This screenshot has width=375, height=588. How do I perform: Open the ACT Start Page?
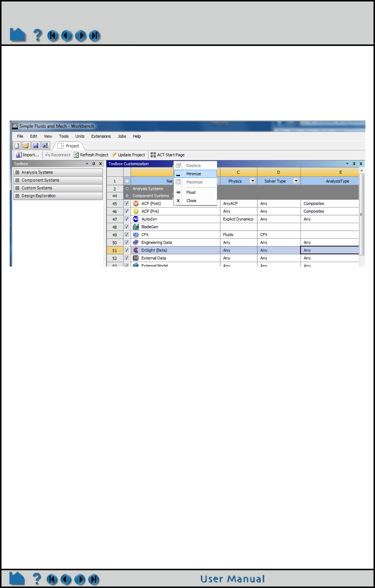(x=168, y=155)
